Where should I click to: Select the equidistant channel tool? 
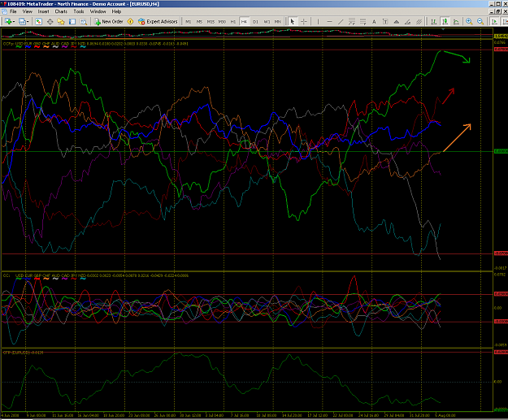[x=352, y=21]
